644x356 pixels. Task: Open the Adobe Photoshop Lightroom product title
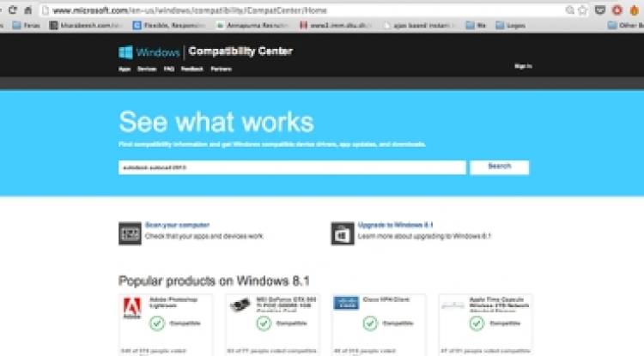(173, 303)
